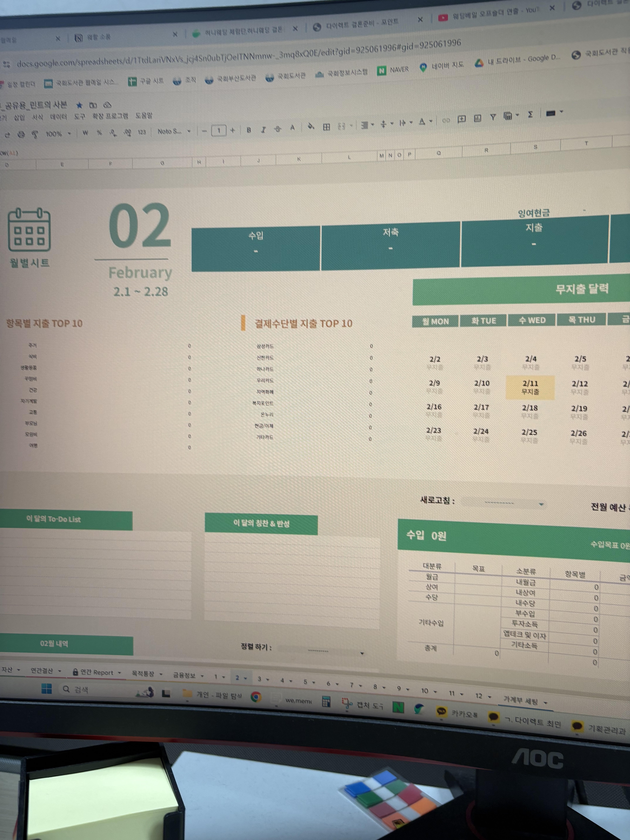The width and height of the screenshot is (630, 840).
Task: Open Chrome from the taskbar
Action: coord(256,696)
